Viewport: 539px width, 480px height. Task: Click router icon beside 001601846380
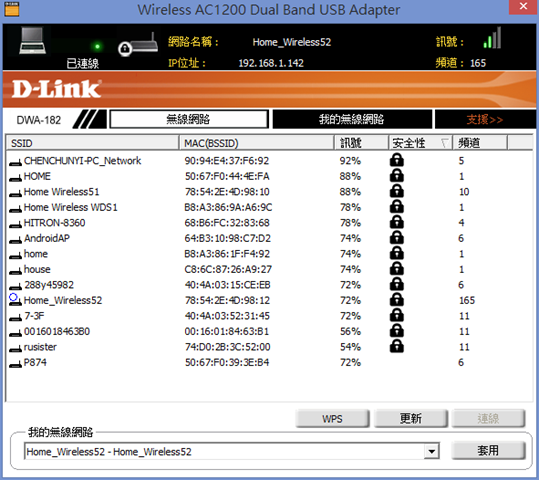coord(15,333)
